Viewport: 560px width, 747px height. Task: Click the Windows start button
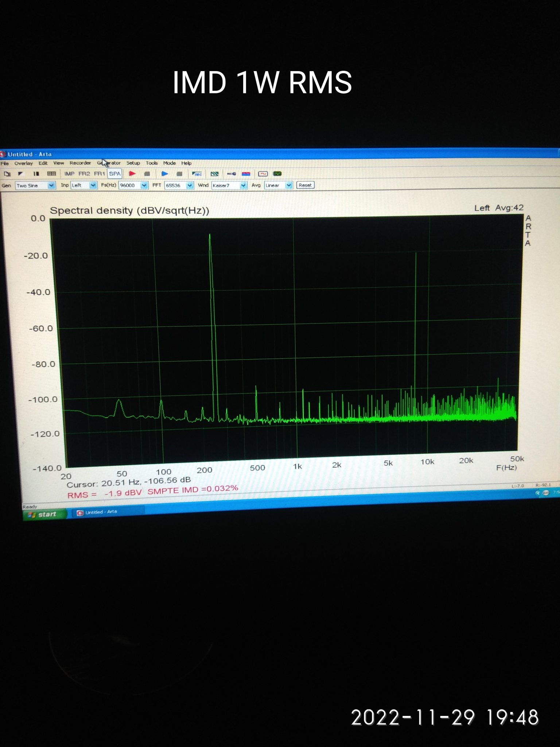(45, 514)
